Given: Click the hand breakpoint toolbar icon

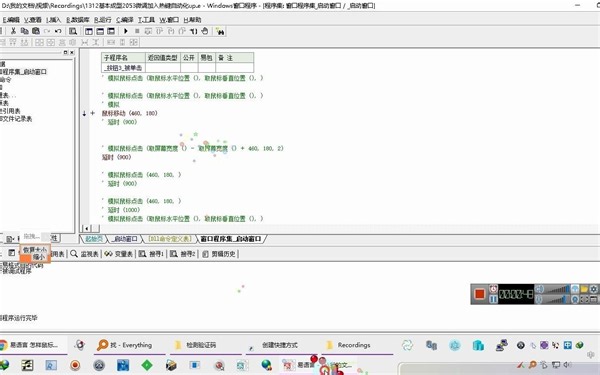Looking at the screenshot, I should 205,31.
